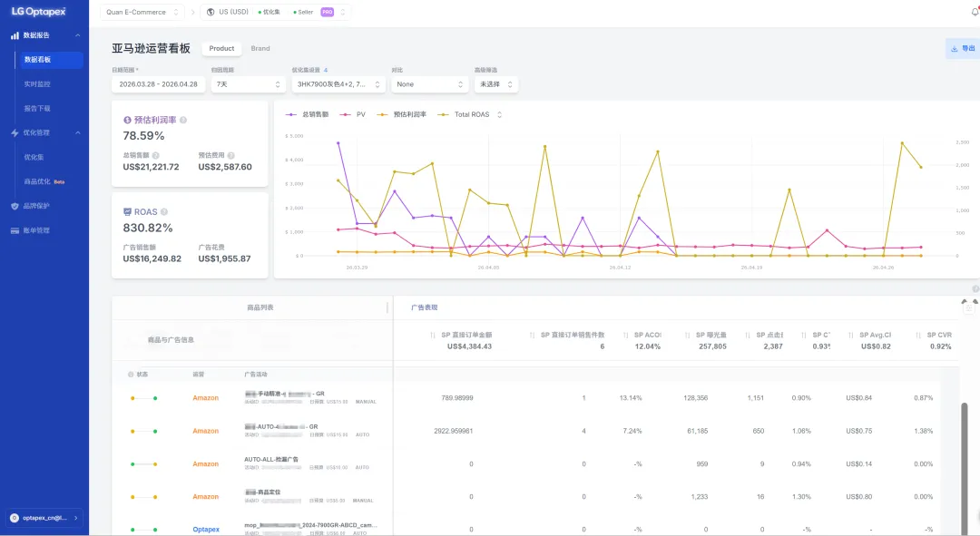The image size is (980, 536).
Task: Click the date range field 2026.03.28 - 2026.04.28
Action: pyautogui.click(x=158, y=84)
